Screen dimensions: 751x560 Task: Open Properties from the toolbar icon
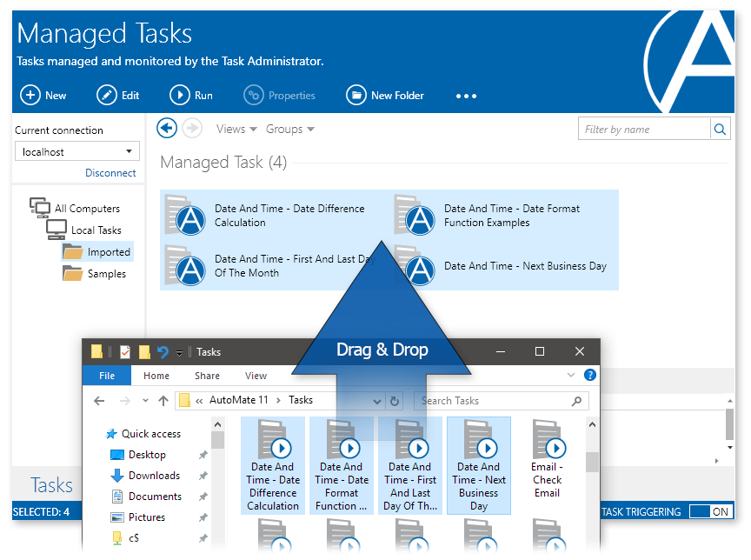(255, 95)
